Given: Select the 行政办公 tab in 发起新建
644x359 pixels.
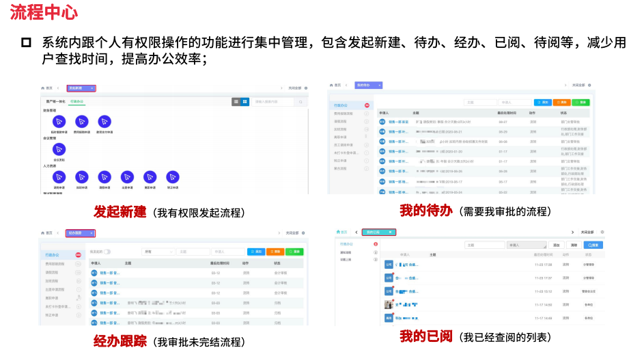Looking at the screenshot, I should pyautogui.click(x=77, y=101).
